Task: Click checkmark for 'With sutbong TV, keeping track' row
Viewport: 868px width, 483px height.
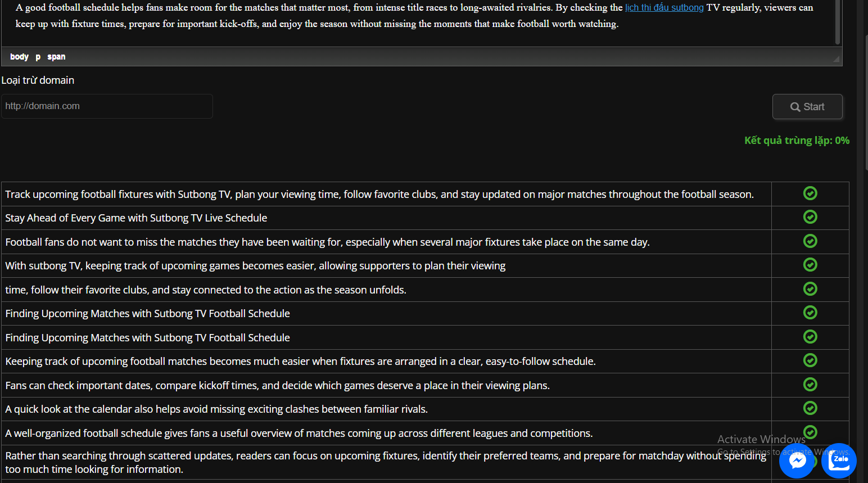Action: point(810,265)
